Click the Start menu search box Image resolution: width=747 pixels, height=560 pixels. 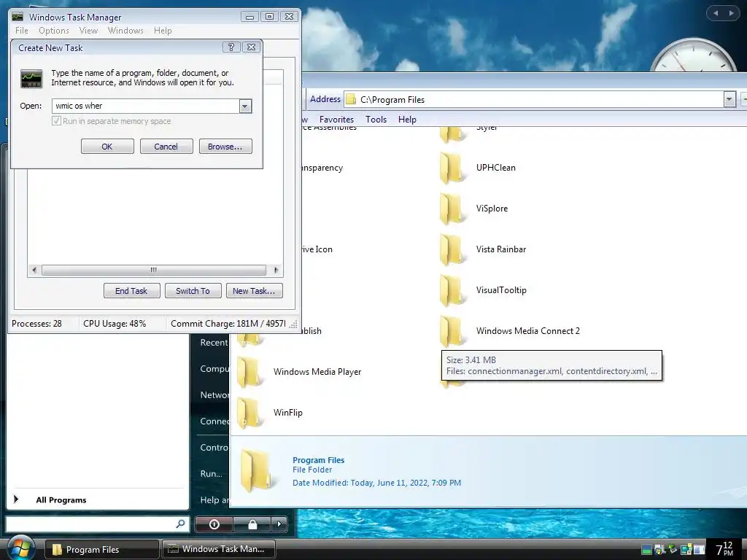[x=97, y=524]
